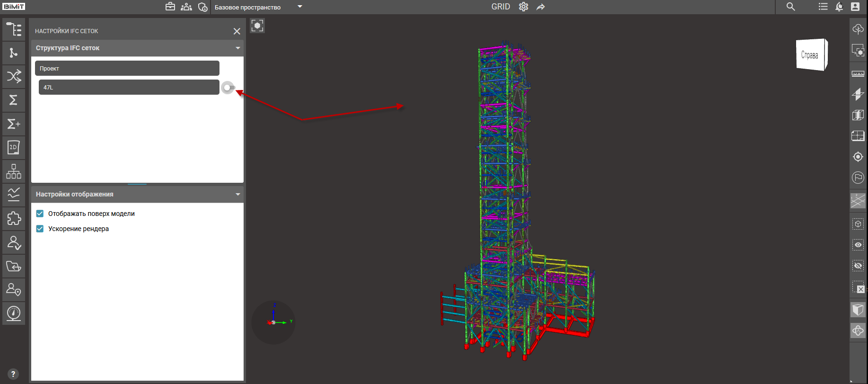
Task: Click the search magnifier icon
Action: click(x=790, y=7)
